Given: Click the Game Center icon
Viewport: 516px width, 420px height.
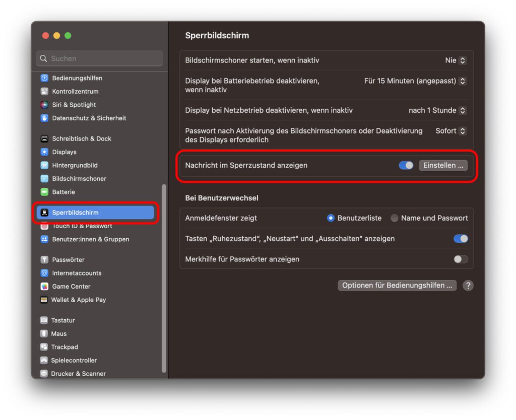Looking at the screenshot, I should 44,287.
